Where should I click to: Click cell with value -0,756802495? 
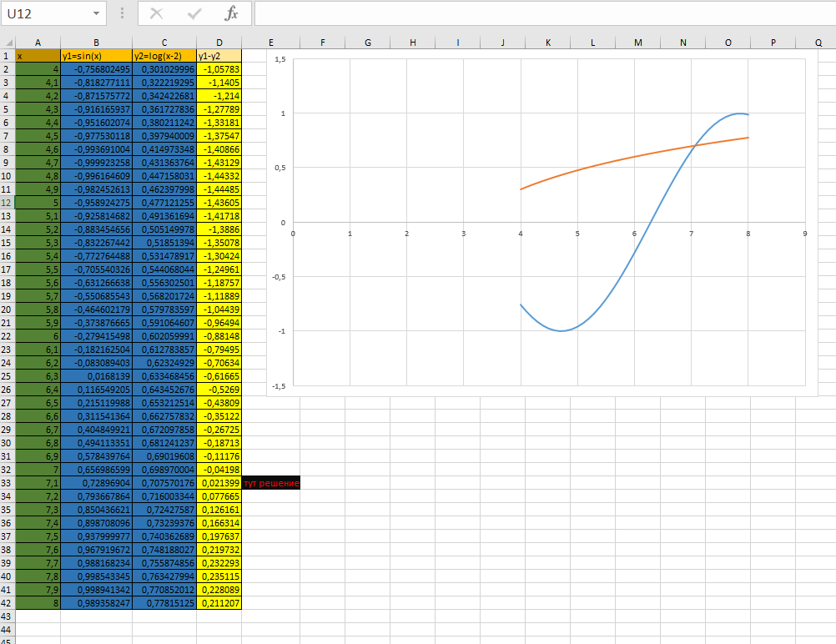pyautogui.click(x=97, y=69)
